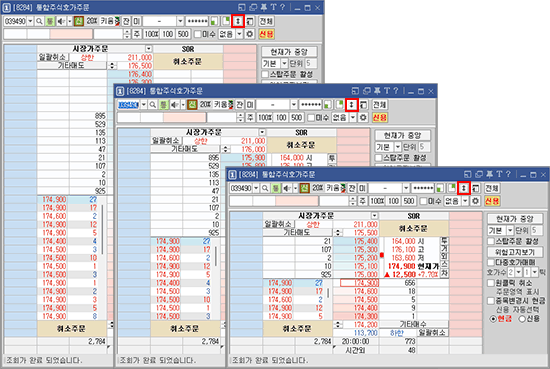550x369 pixels.
Task: Click the height expand arrow icon in back window
Action: pos(238,21)
